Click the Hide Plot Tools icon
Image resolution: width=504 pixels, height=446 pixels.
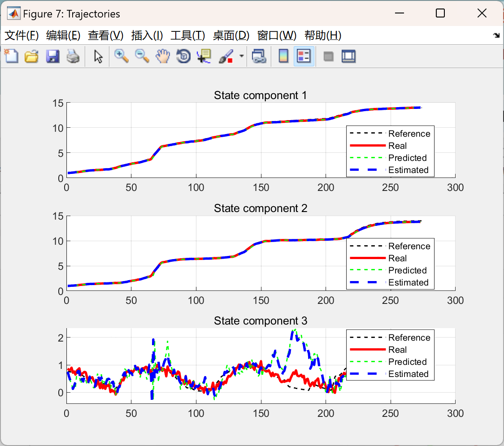point(328,56)
